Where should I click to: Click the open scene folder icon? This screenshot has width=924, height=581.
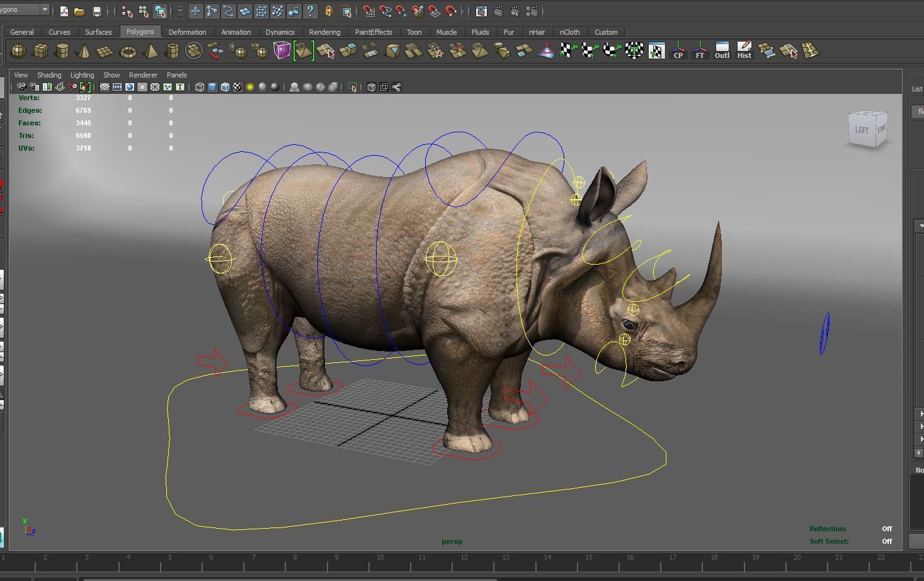click(79, 11)
